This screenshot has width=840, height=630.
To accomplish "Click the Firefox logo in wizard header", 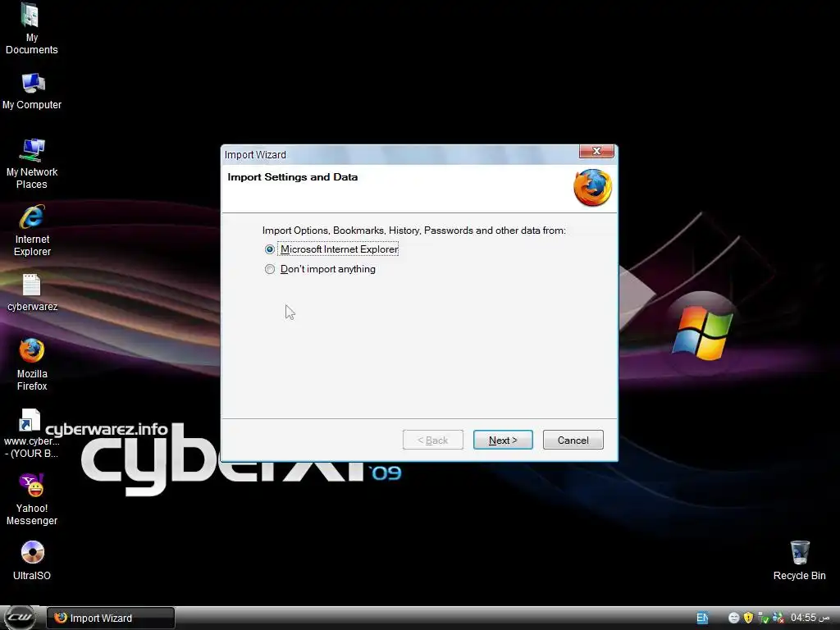I will [x=592, y=188].
